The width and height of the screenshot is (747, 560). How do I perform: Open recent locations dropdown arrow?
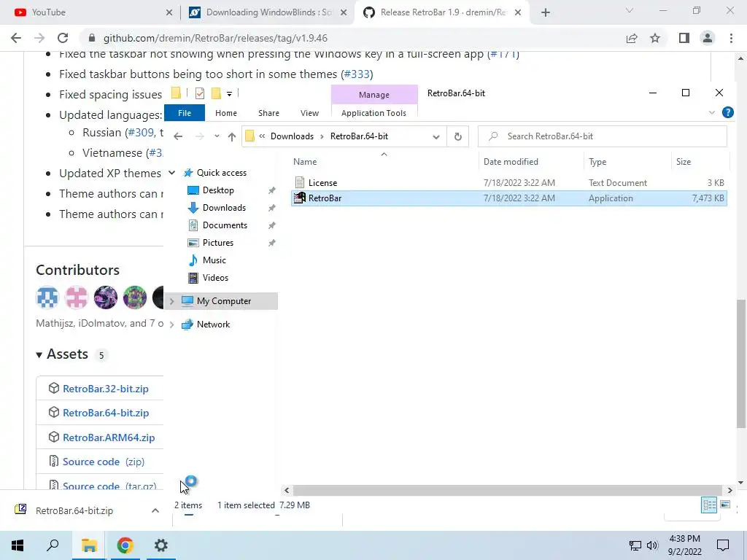(217, 136)
